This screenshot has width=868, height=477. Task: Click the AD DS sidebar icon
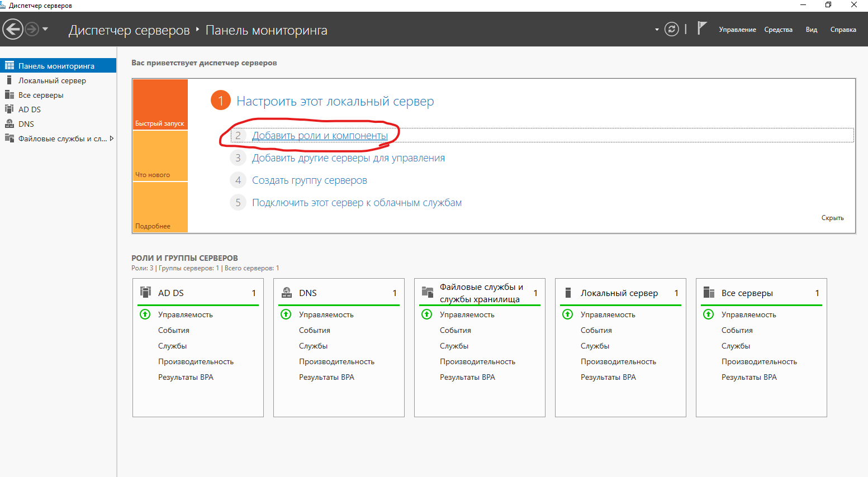[10, 109]
